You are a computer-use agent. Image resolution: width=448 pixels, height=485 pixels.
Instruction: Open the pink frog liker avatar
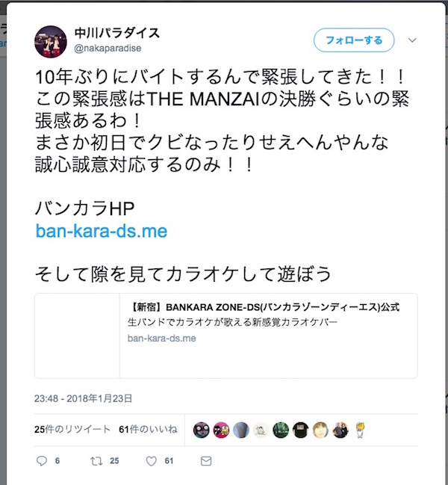(221, 430)
